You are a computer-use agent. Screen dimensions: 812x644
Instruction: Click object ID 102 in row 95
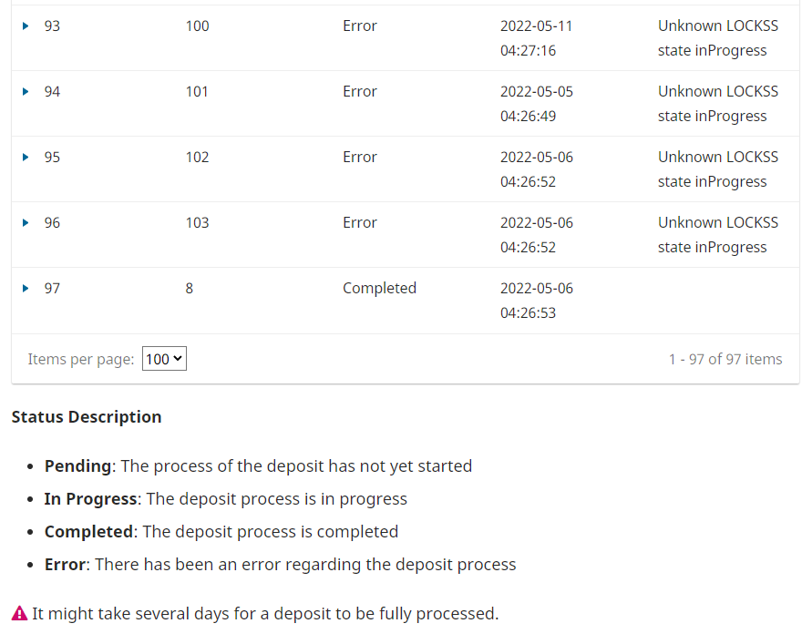(197, 157)
